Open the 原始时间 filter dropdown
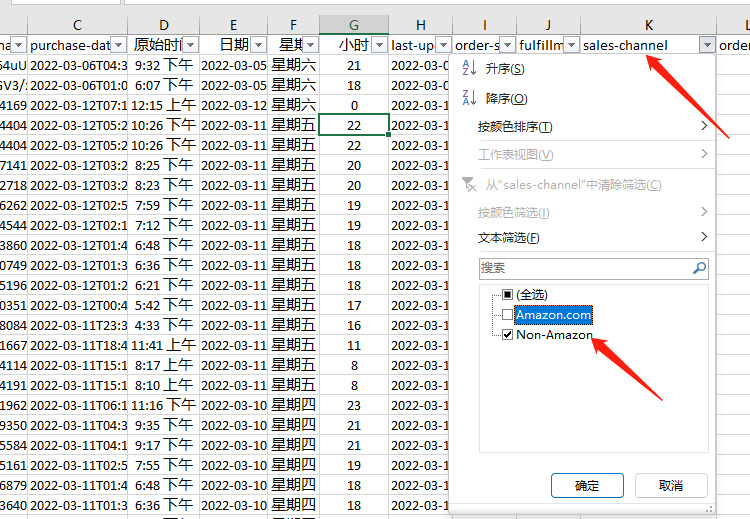This screenshot has width=750, height=519. (x=190, y=45)
